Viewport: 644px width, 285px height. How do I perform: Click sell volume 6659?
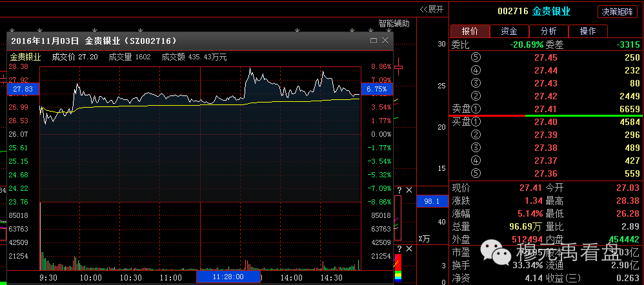(x=629, y=109)
